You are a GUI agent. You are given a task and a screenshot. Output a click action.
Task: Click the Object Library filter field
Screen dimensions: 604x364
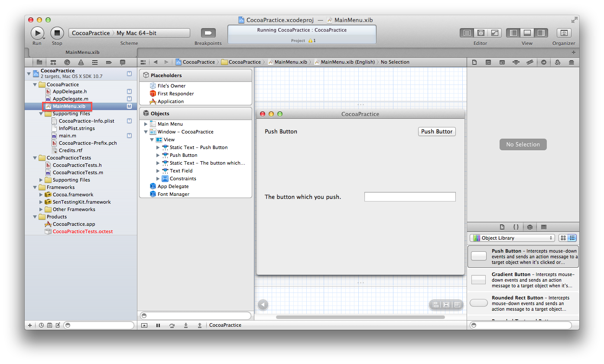[x=521, y=325]
